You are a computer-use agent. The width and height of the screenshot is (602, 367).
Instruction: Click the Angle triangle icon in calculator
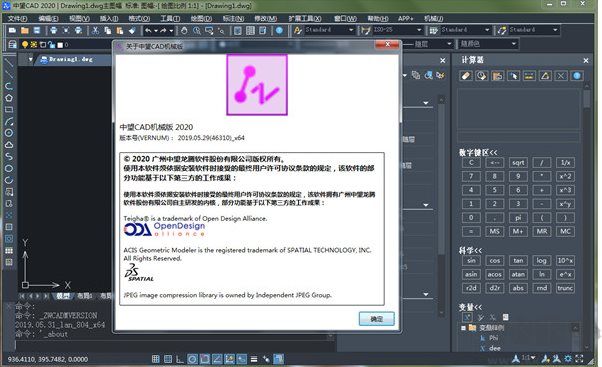click(x=545, y=76)
